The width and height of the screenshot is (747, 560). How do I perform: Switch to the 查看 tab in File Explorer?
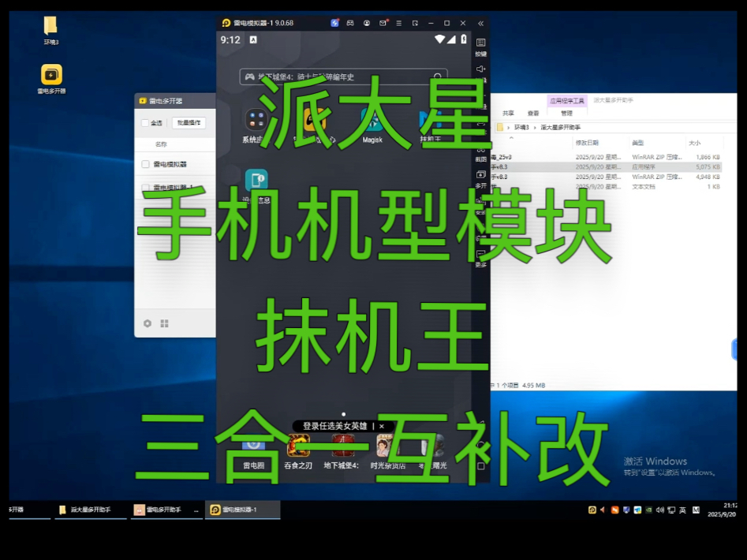pos(533,113)
